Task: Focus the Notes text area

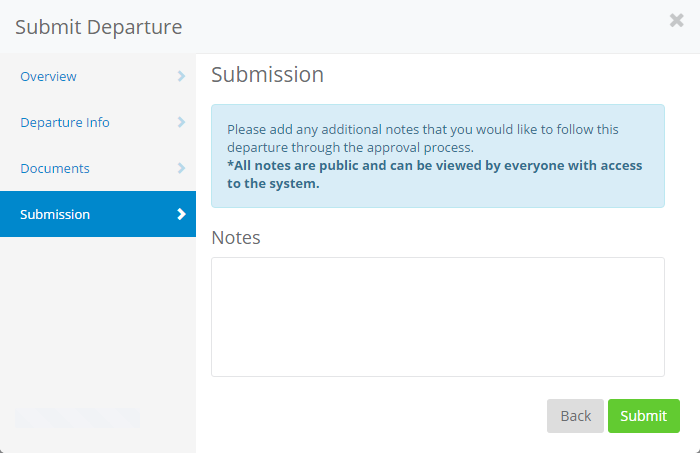Action: (437, 316)
